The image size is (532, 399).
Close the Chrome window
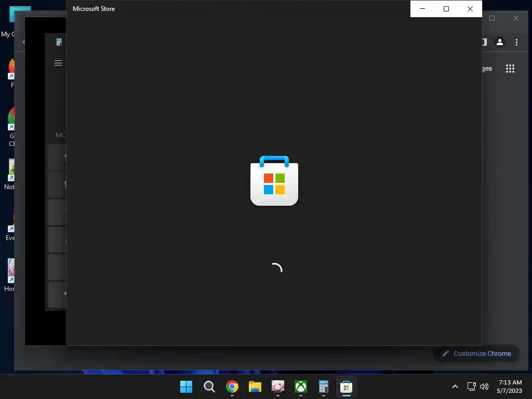(x=516, y=18)
